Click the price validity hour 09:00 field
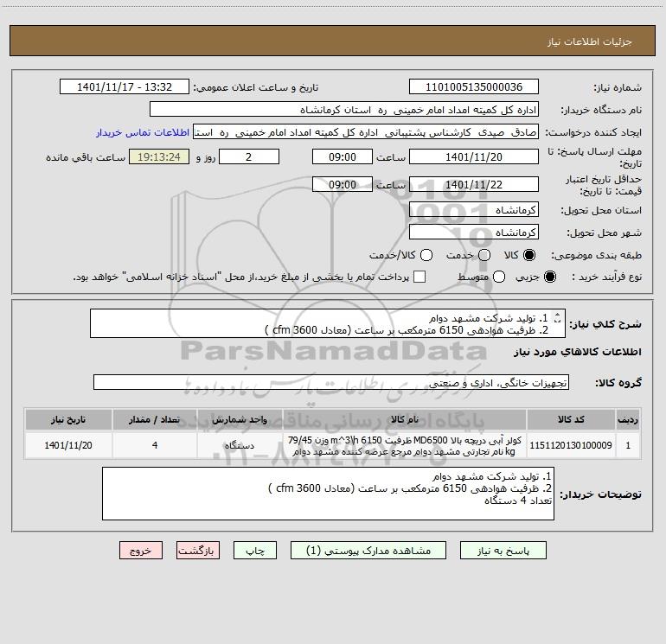Screen dimensions: 666x644 click(343, 184)
